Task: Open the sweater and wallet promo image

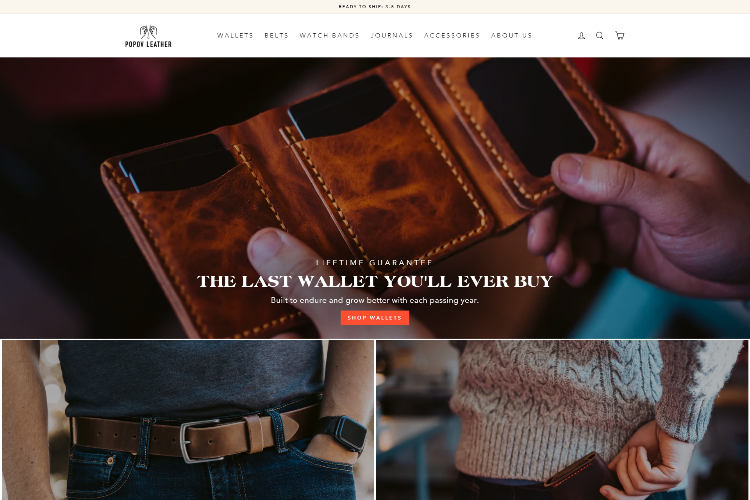Action: (x=562, y=420)
